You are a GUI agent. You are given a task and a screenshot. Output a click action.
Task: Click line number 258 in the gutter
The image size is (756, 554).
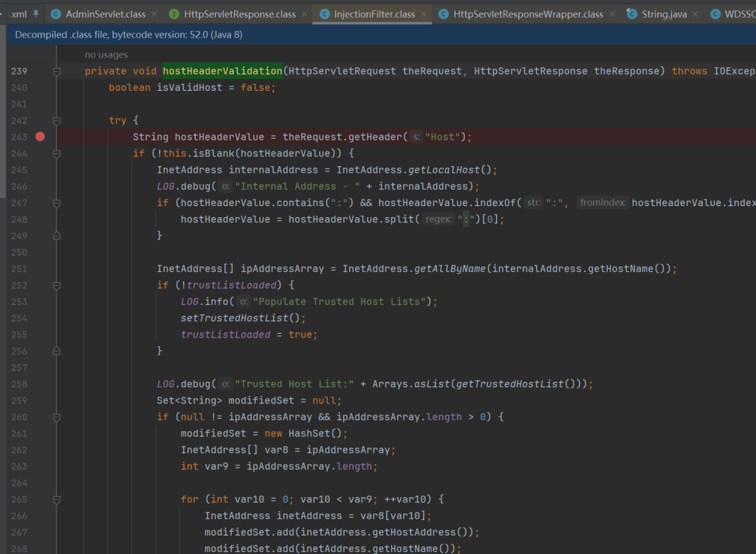(18, 384)
